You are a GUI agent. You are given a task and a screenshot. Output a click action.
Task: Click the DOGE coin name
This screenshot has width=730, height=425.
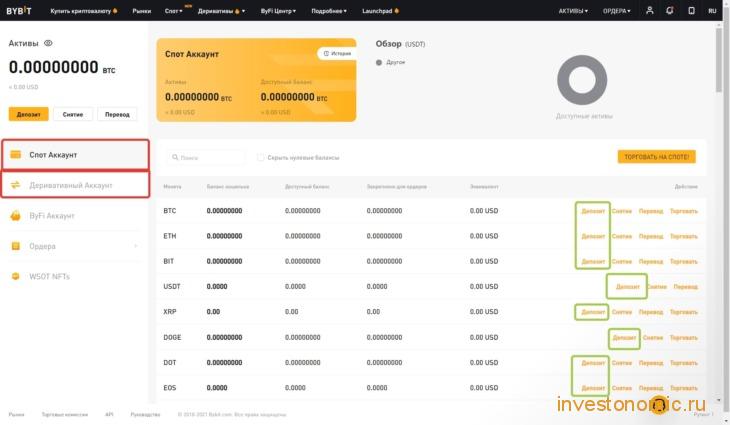coord(172,337)
